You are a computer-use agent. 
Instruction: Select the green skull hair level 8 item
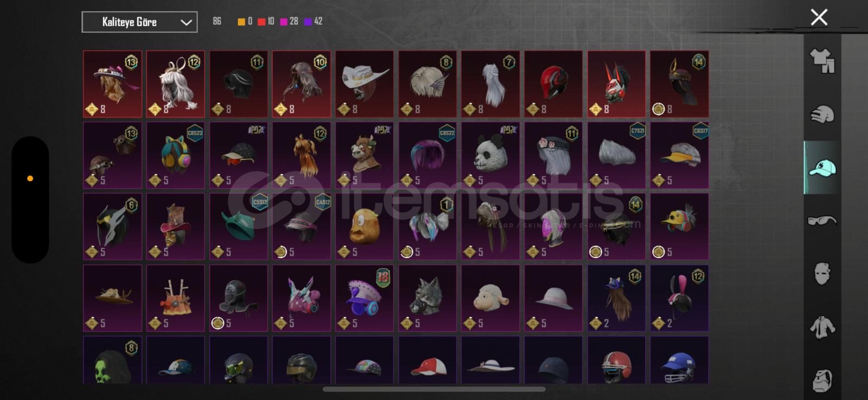coord(112,360)
